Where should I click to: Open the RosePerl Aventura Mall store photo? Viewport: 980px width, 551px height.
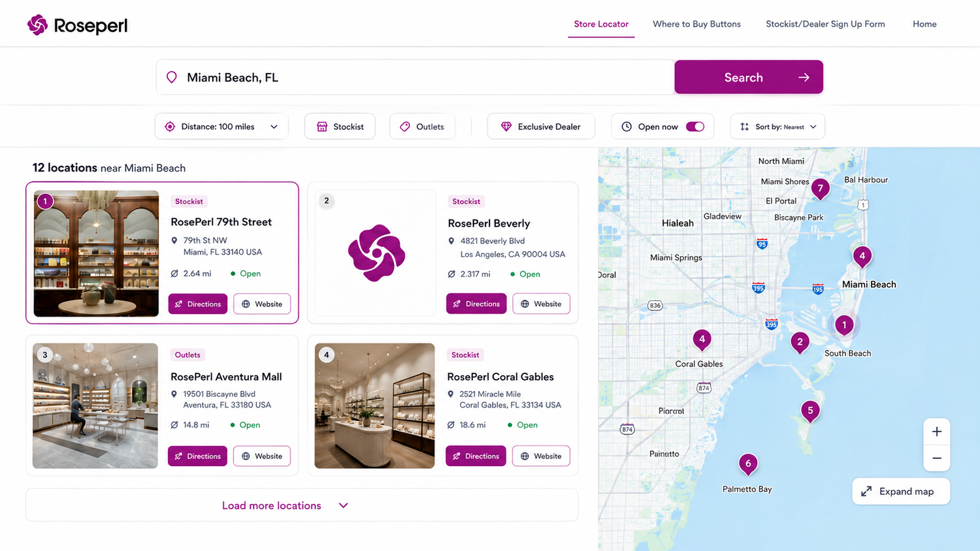coord(95,405)
